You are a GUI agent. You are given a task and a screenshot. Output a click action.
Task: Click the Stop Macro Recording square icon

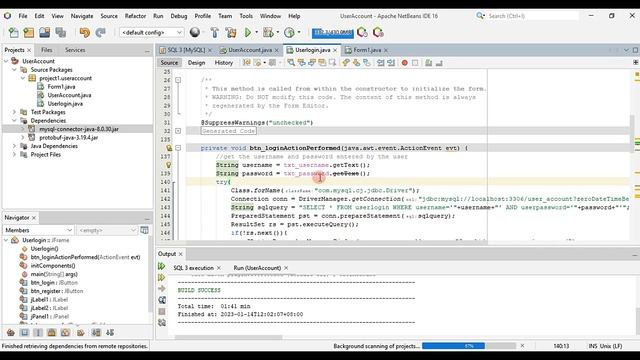click(415, 63)
